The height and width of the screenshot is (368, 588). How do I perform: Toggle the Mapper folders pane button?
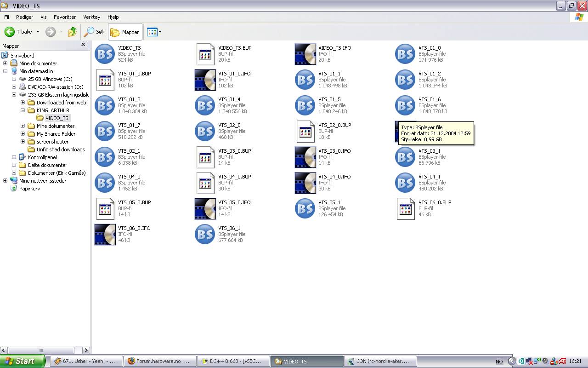click(x=125, y=32)
